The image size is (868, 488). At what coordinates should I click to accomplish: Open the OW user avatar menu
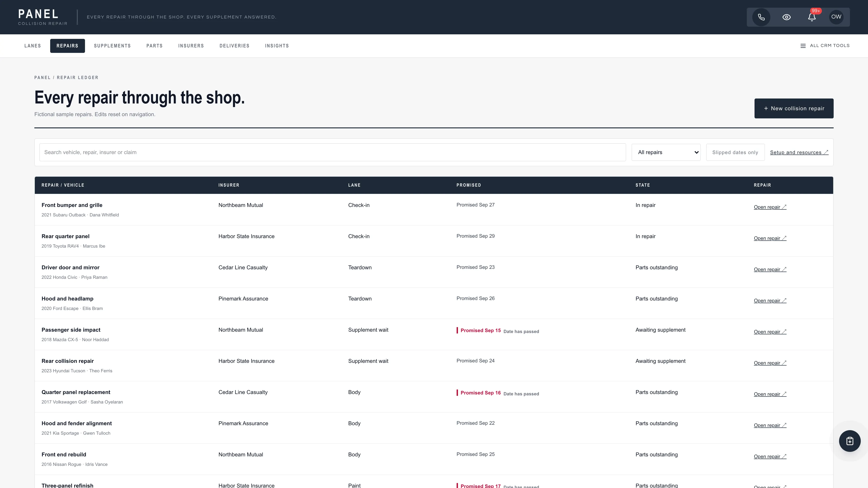836,17
